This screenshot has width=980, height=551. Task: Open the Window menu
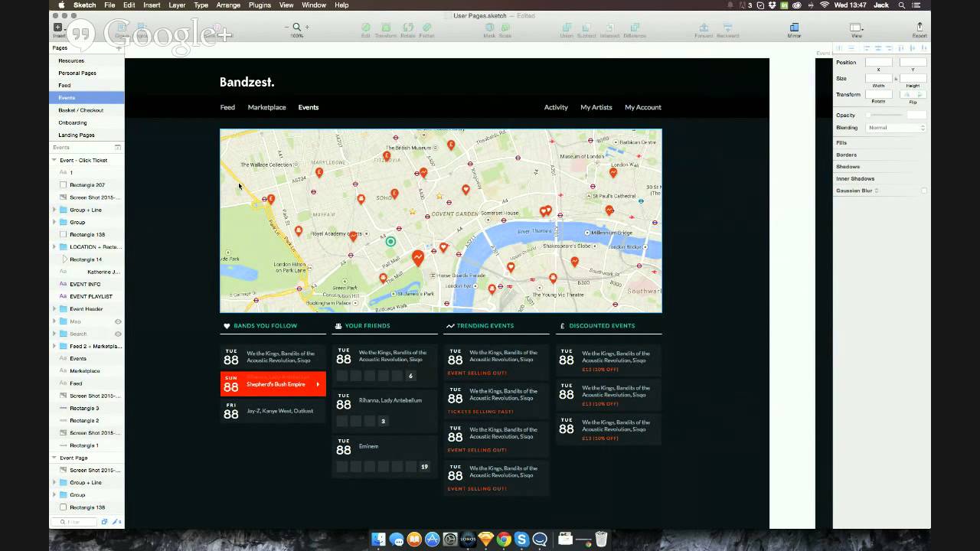click(x=314, y=5)
